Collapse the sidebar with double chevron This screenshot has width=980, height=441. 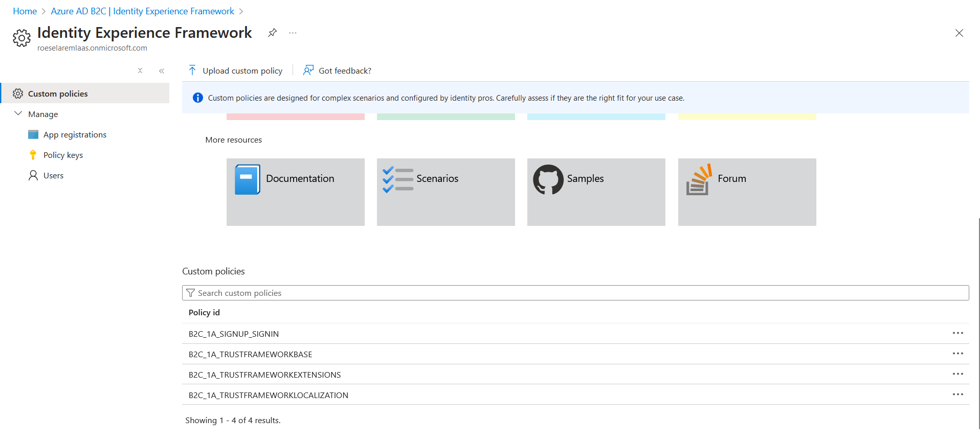(162, 71)
